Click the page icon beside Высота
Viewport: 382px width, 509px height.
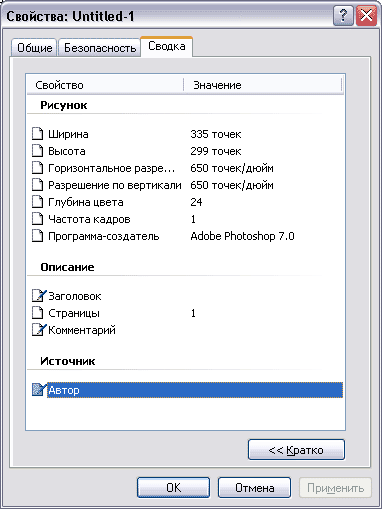[x=37, y=151]
